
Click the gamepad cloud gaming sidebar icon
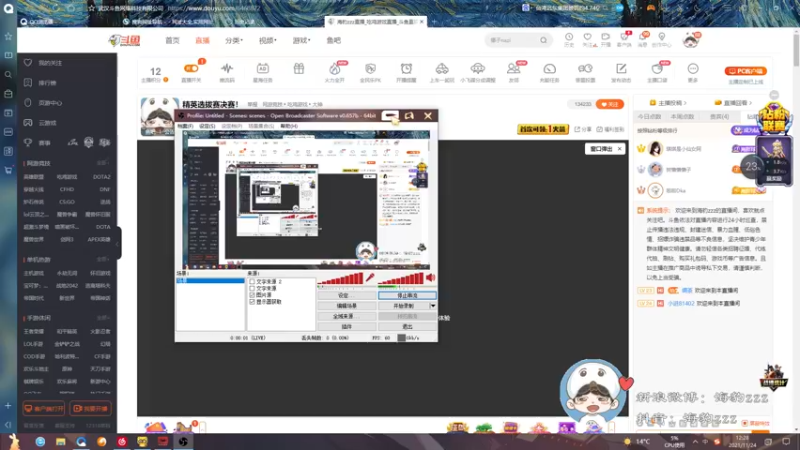pos(28,123)
